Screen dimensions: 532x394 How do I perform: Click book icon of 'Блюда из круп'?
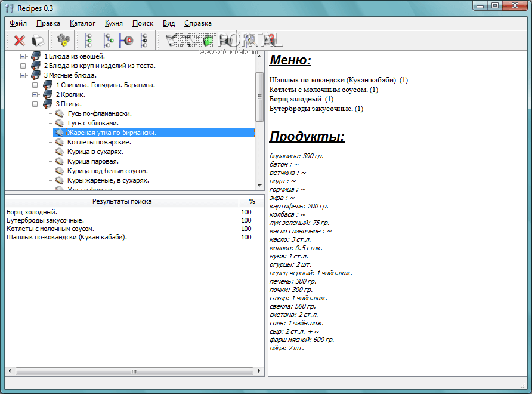(36, 66)
